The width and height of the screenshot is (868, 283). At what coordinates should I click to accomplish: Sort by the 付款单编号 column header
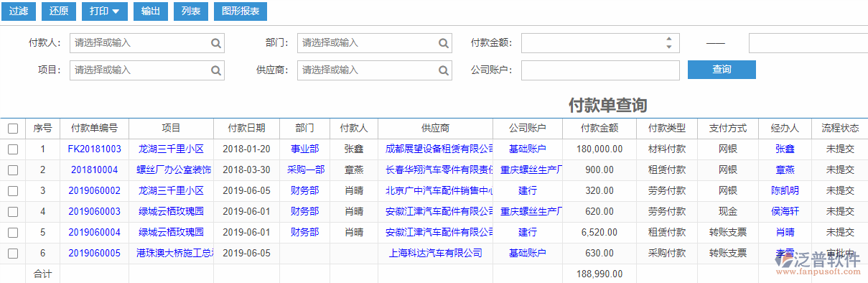pos(95,129)
